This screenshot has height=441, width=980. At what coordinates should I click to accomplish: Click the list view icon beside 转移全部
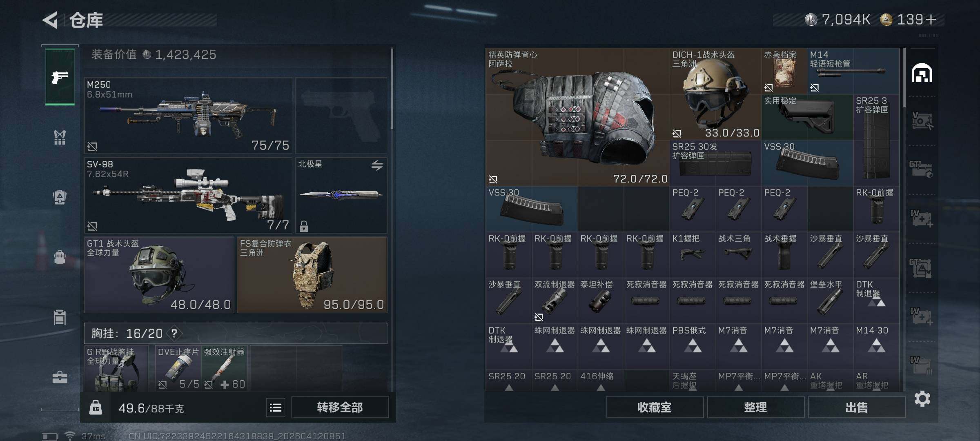pyautogui.click(x=276, y=408)
